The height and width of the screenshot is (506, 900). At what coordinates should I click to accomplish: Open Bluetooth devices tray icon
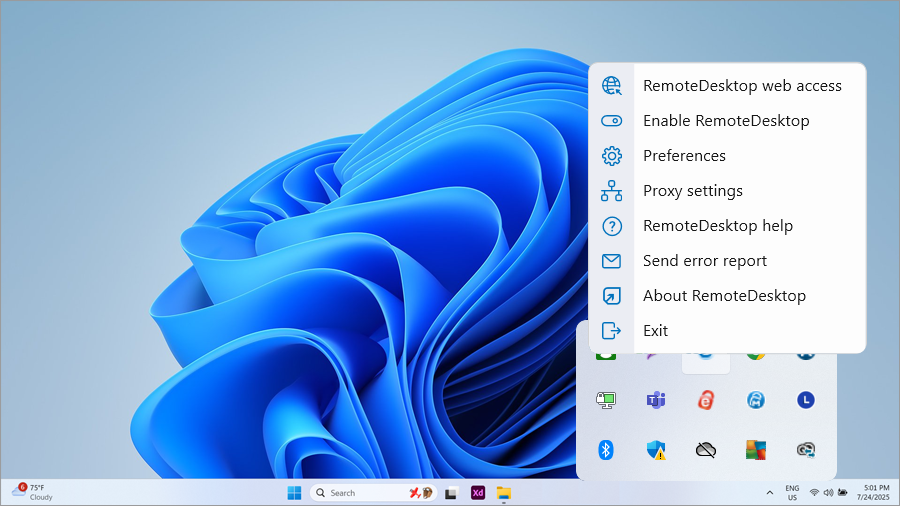pos(606,450)
